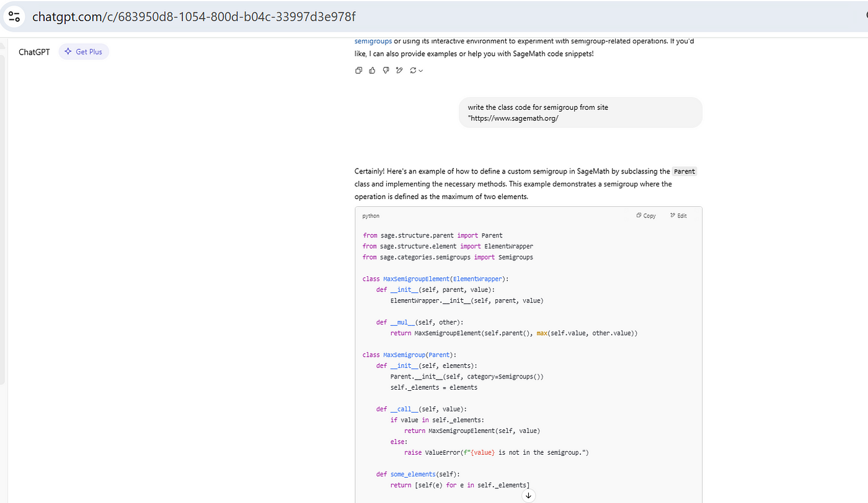Click the inline Parent code tag
Screen dimensions: 868x503
click(684, 172)
